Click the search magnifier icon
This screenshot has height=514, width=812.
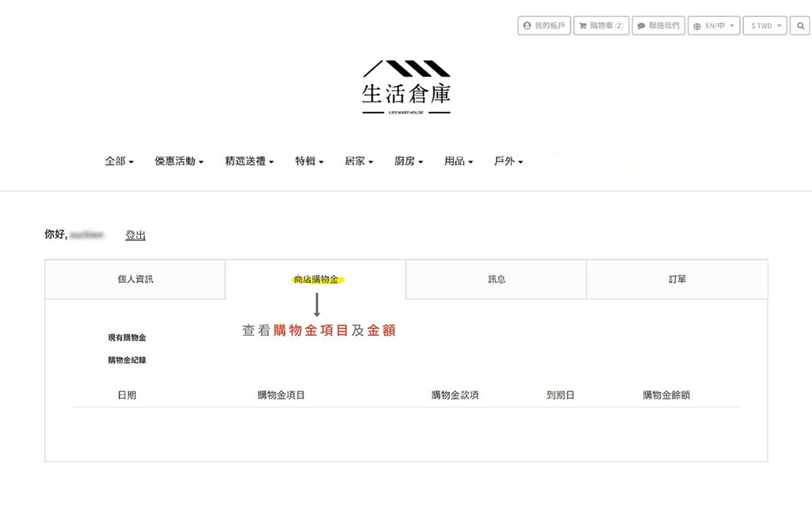point(800,26)
